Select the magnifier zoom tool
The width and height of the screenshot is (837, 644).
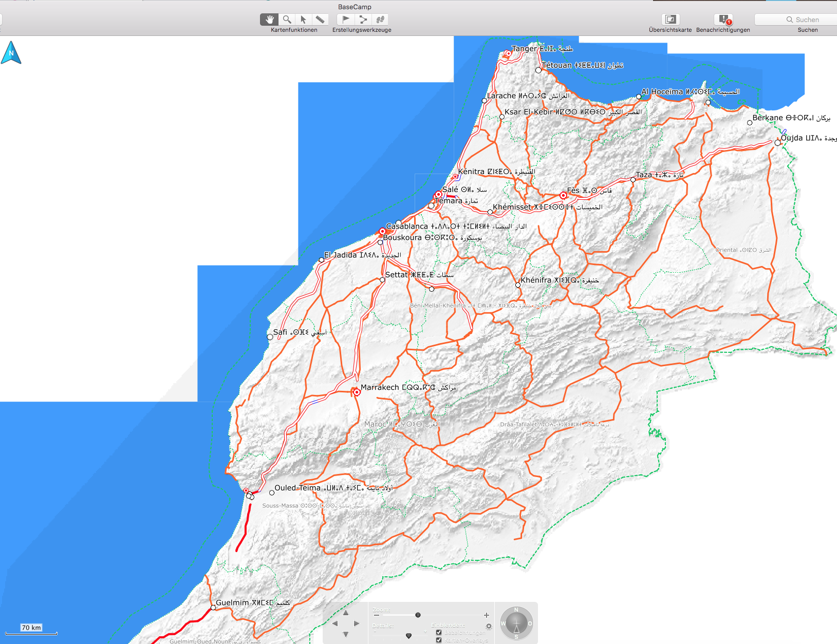pyautogui.click(x=287, y=20)
